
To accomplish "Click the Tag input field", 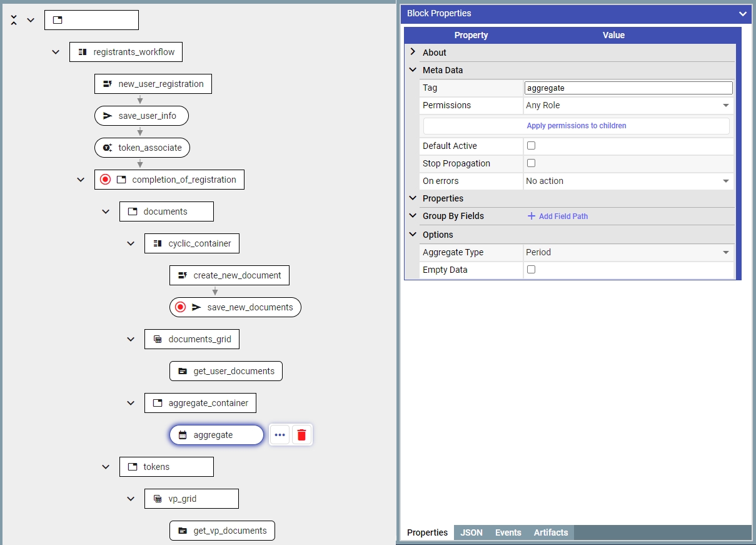I will click(x=628, y=88).
